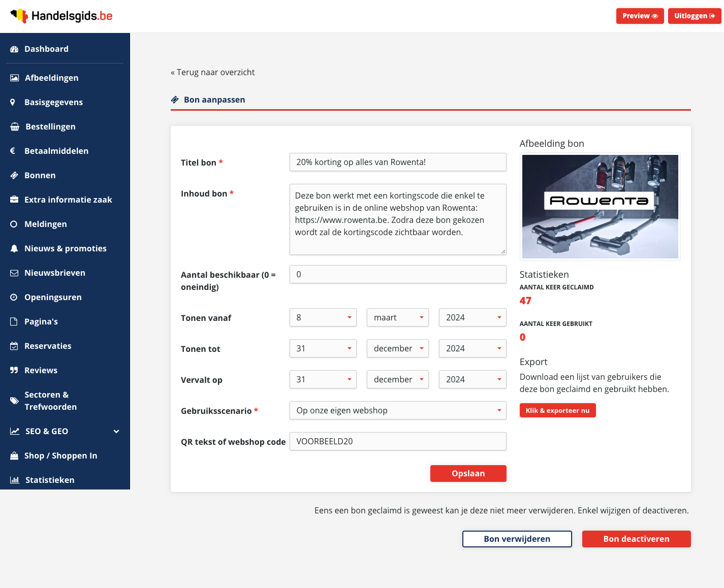Viewport: 724px width, 588px height.
Task: Click the Openingsuren clock icon
Action: coord(14,297)
